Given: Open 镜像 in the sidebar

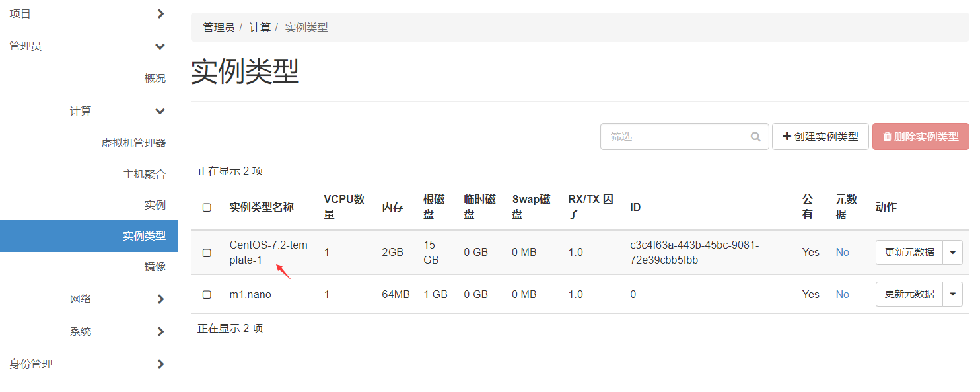Looking at the screenshot, I should pos(155,266).
